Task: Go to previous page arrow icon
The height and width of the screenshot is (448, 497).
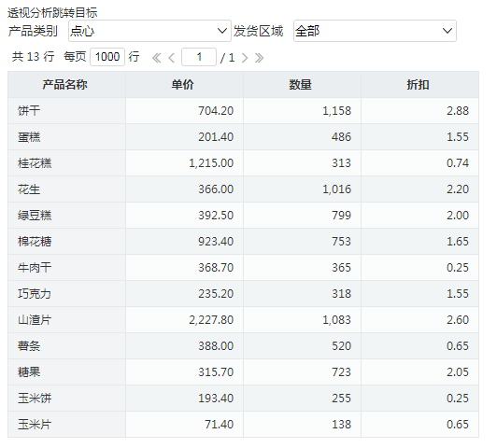Action: (172, 58)
